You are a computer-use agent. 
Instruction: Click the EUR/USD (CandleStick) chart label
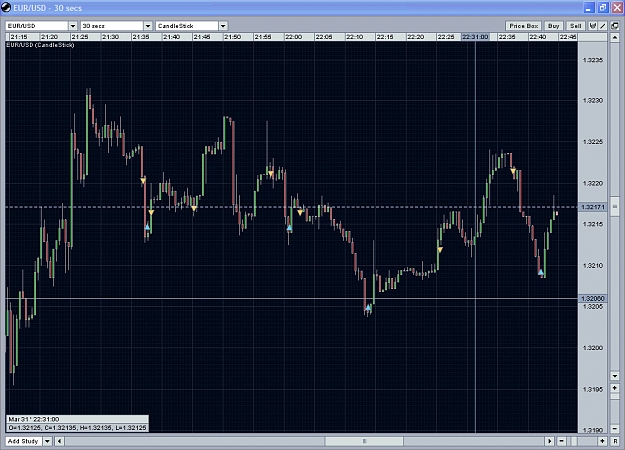(x=40, y=45)
